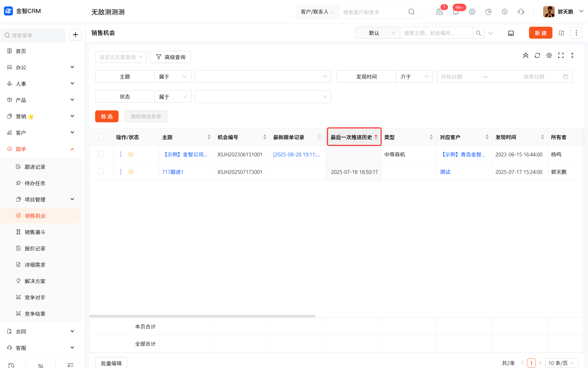Open the 自定义方案查询 dropdown

[x=121, y=57]
